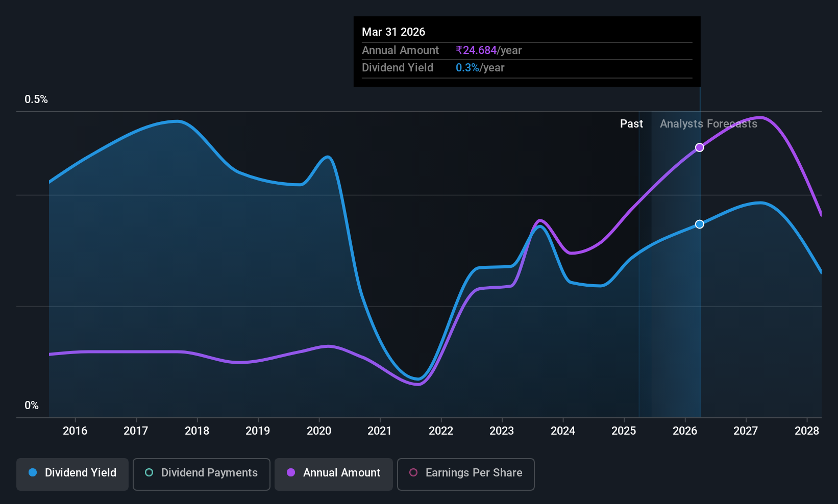This screenshot has width=838, height=504.
Task: Click the 2023 x-axis label
Action: coord(502,431)
